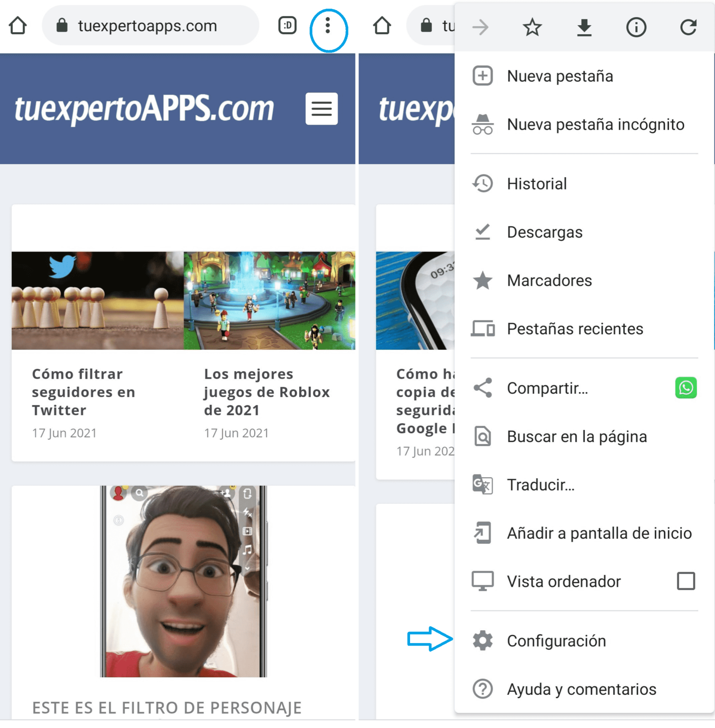Image resolution: width=715 pixels, height=728 pixels.
Task: Select Nueva pestaña incógnito
Action: [584, 124]
